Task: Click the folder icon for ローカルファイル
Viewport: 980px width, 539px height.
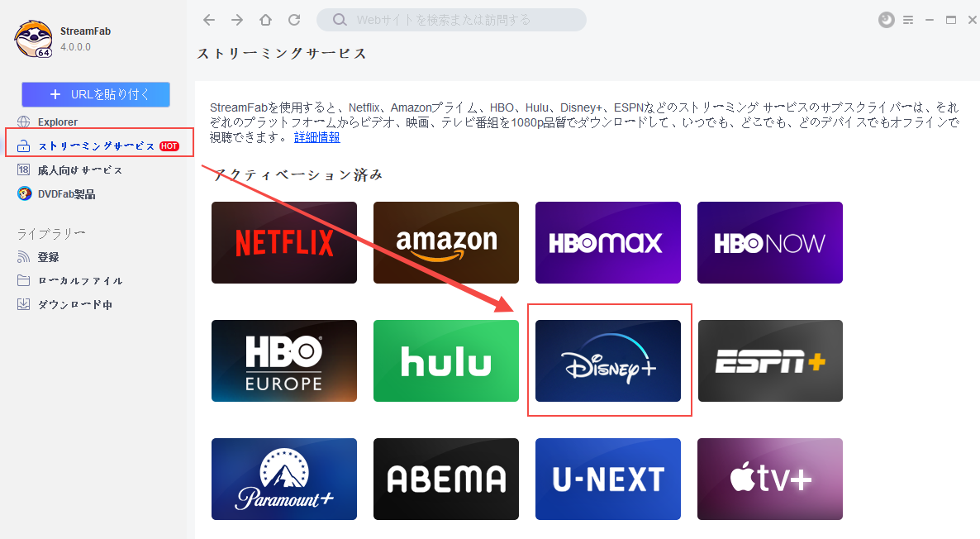Action: click(24, 280)
